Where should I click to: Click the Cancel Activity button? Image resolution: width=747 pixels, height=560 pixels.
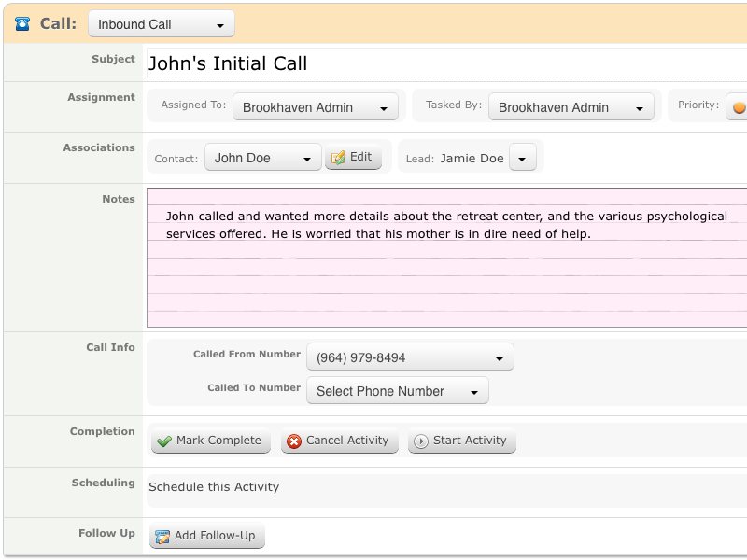(339, 441)
